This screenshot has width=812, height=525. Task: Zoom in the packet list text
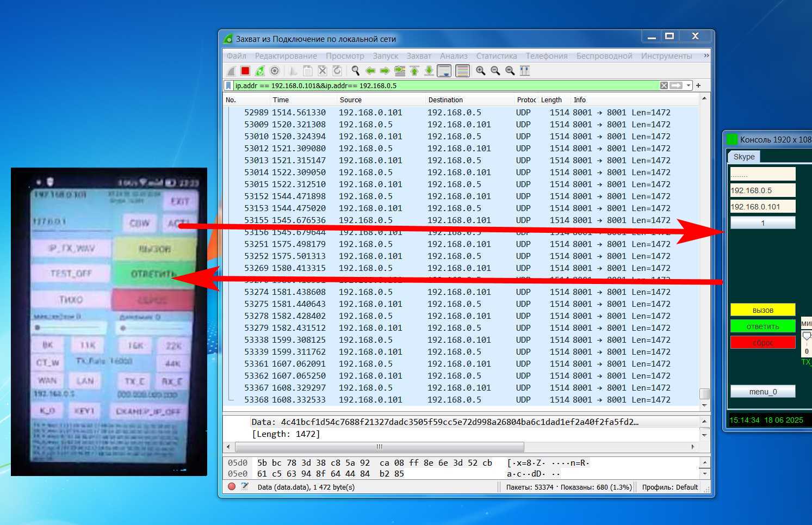click(x=480, y=71)
